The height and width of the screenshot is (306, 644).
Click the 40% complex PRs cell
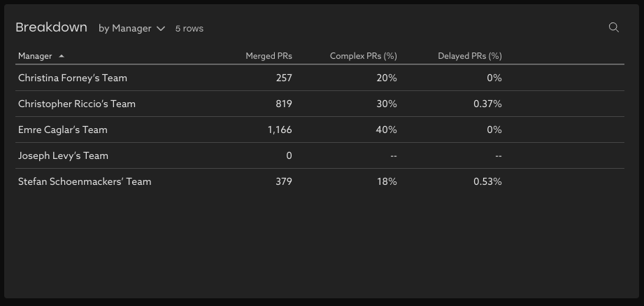tap(387, 130)
